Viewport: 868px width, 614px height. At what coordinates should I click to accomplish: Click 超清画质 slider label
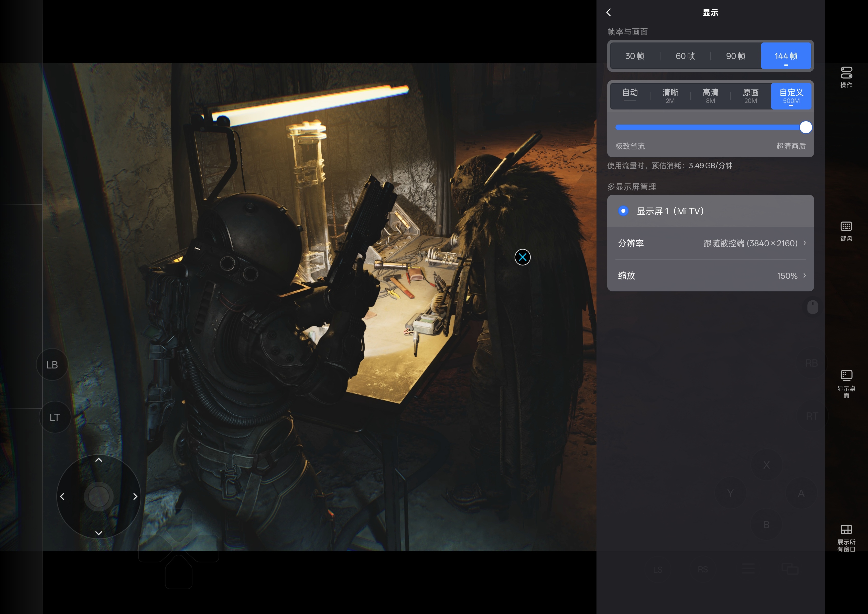791,146
